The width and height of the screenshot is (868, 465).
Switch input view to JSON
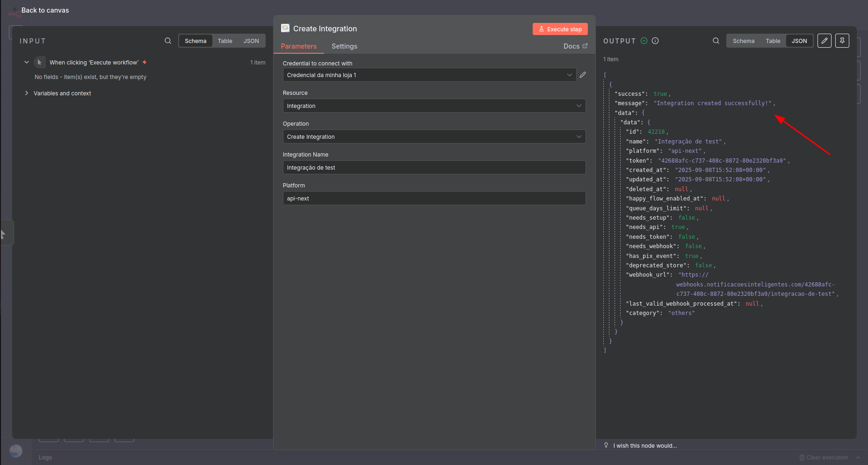pyautogui.click(x=251, y=41)
